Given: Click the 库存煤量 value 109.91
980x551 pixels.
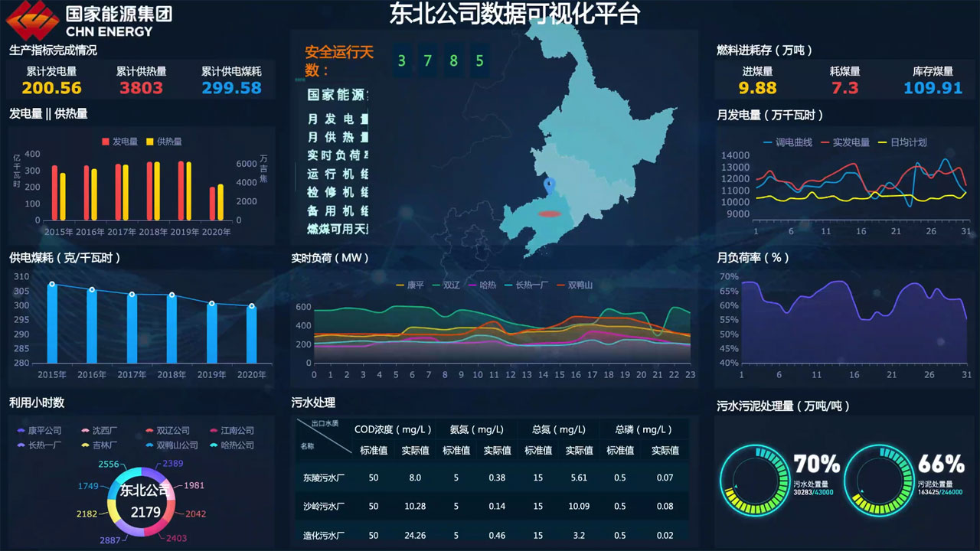Looking at the screenshot, I should pyautogui.click(x=933, y=88).
